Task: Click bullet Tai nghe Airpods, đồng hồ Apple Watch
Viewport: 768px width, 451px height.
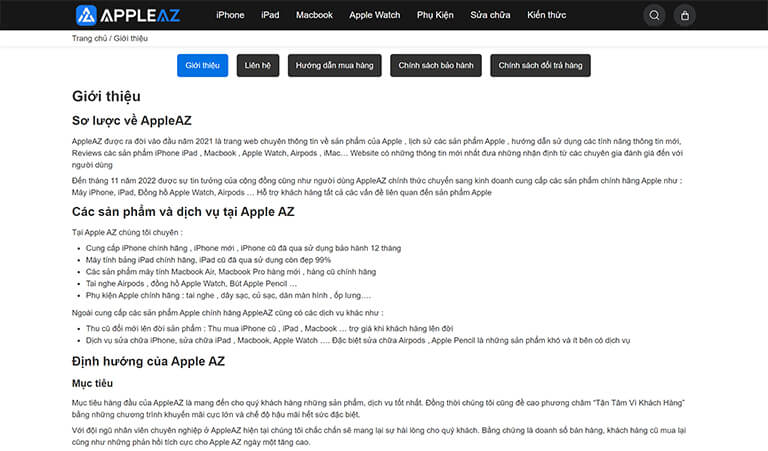Action: pos(191,283)
